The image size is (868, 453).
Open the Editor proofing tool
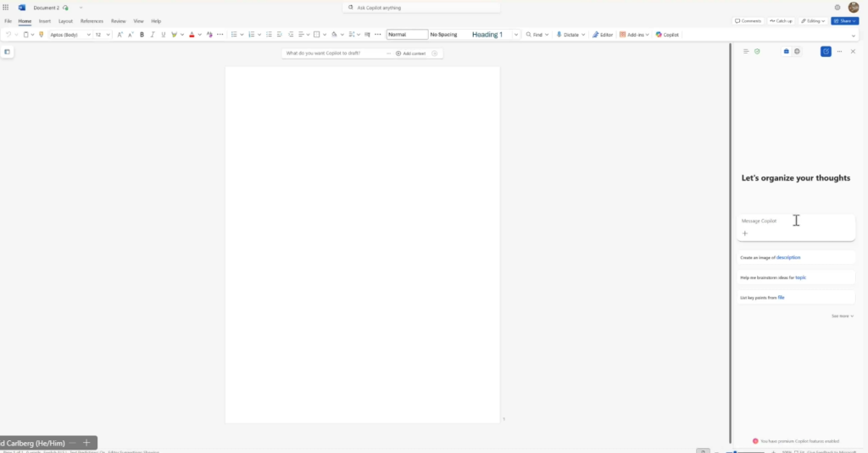[x=602, y=35]
